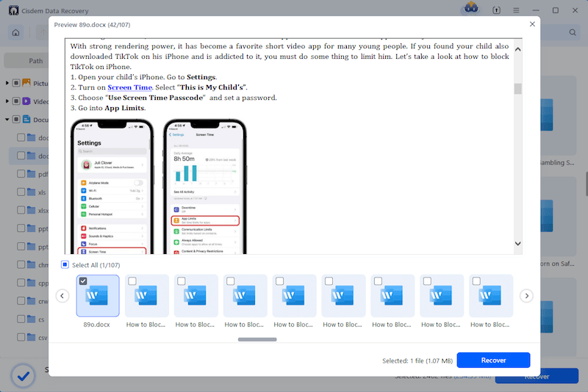
Task: Check the pdf folder checkbox
Action: coord(21,174)
